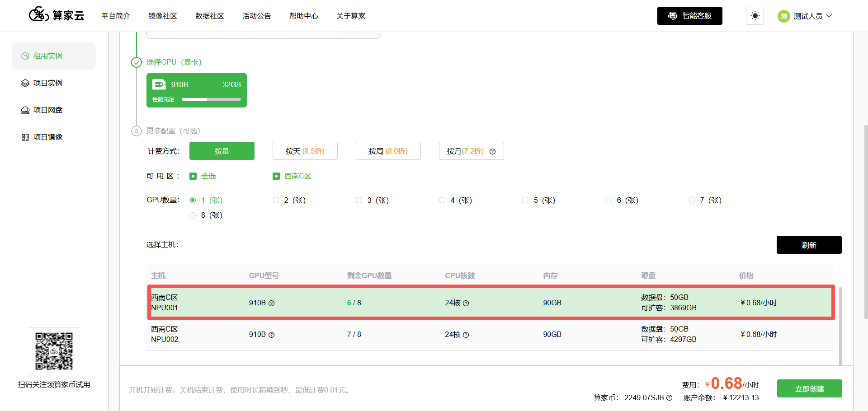
Task: Click the headset icon in 智能客服
Action: point(673,16)
